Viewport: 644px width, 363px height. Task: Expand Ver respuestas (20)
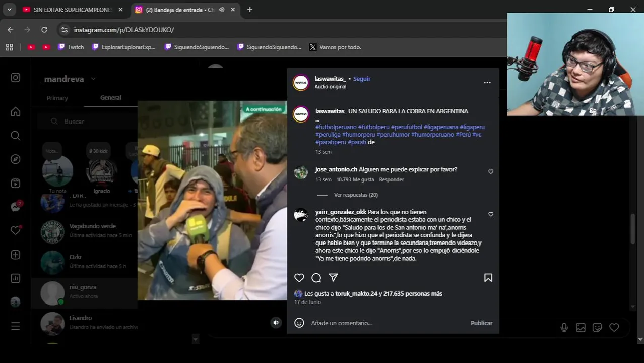coord(356,195)
